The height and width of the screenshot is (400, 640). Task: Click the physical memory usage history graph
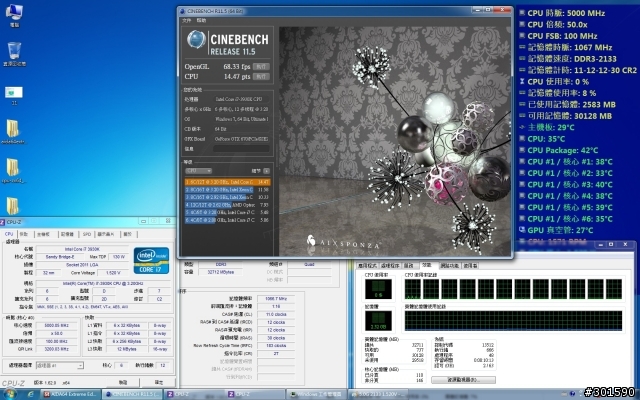click(513, 320)
